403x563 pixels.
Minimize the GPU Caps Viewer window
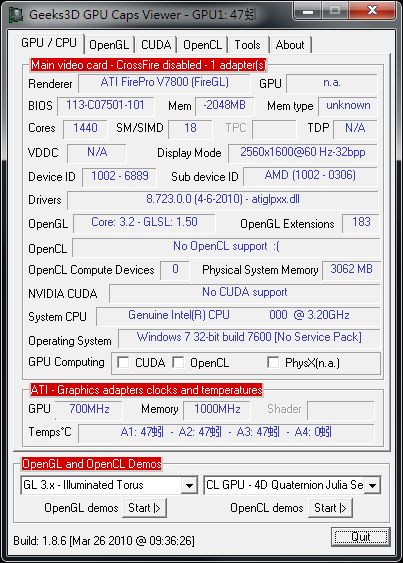(308, 11)
